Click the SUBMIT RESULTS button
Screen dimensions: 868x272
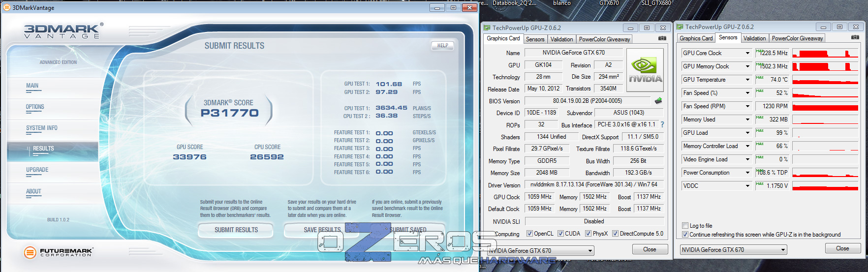pos(236,230)
